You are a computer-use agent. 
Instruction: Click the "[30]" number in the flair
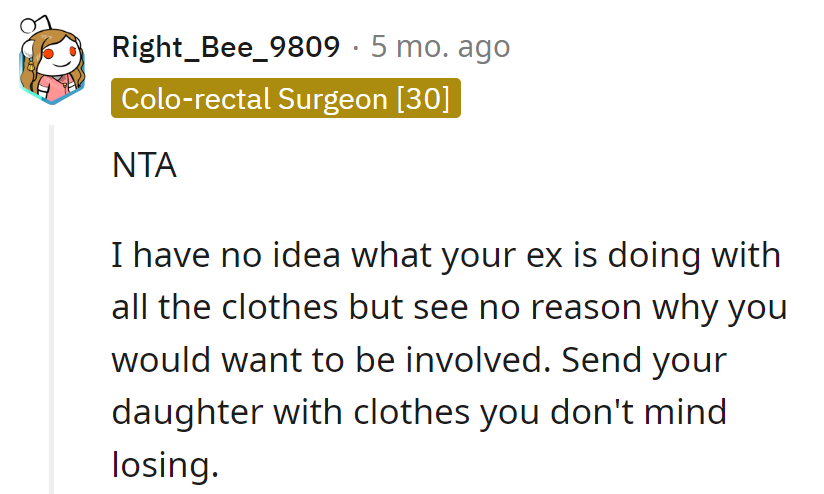pos(423,99)
